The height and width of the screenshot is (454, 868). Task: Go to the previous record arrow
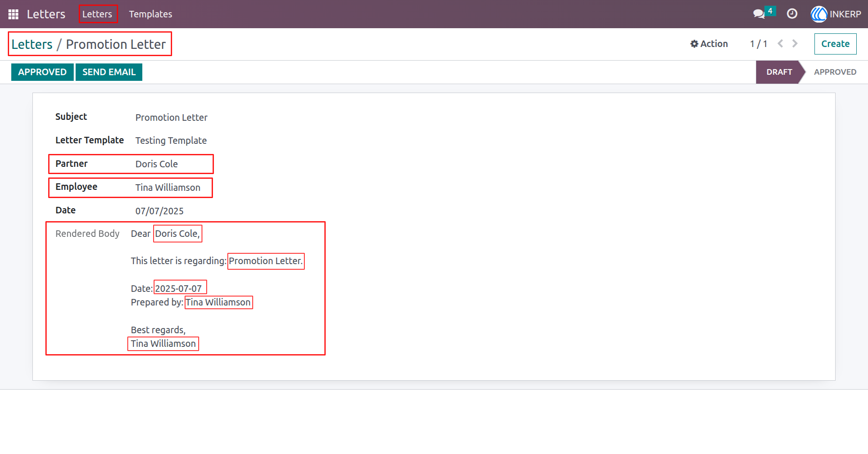(780, 44)
